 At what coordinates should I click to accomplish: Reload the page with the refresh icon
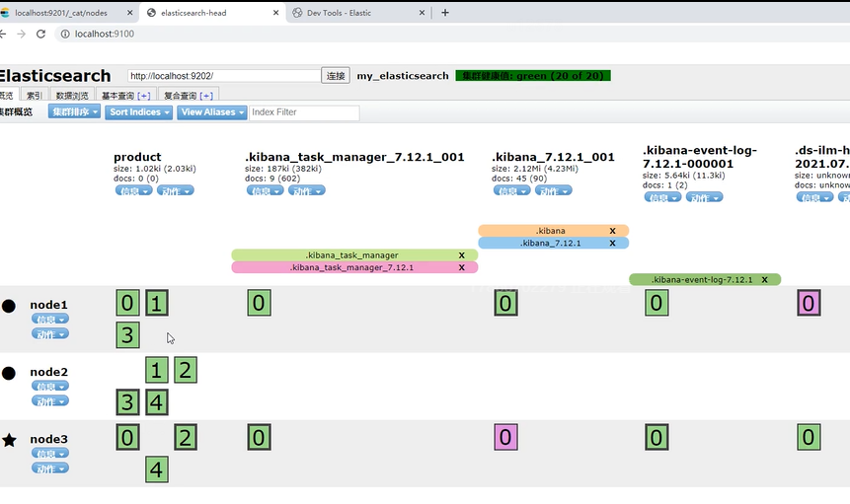(x=40, y=34)
